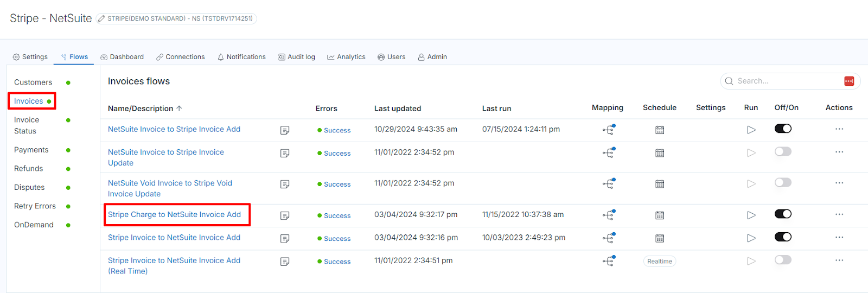868x293 pixels.
Task: Open schedule for Stripe Charge to NetSuite Invoice Add
Action: coord(659,215)
